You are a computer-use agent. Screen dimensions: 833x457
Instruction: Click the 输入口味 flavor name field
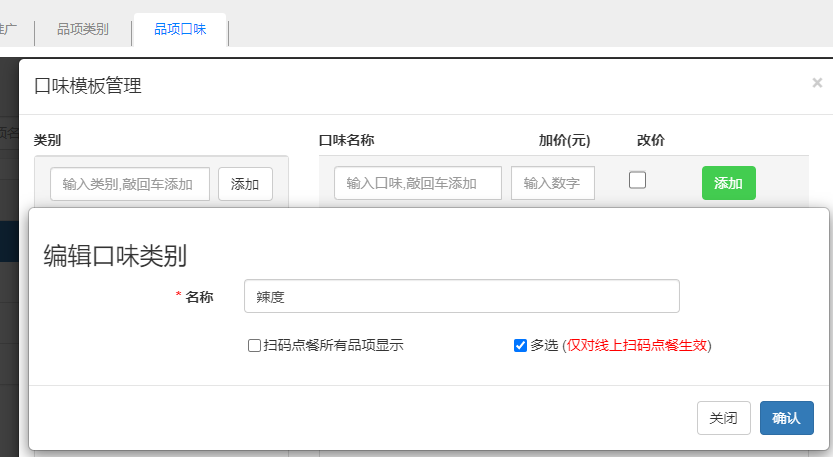[418, 184]
